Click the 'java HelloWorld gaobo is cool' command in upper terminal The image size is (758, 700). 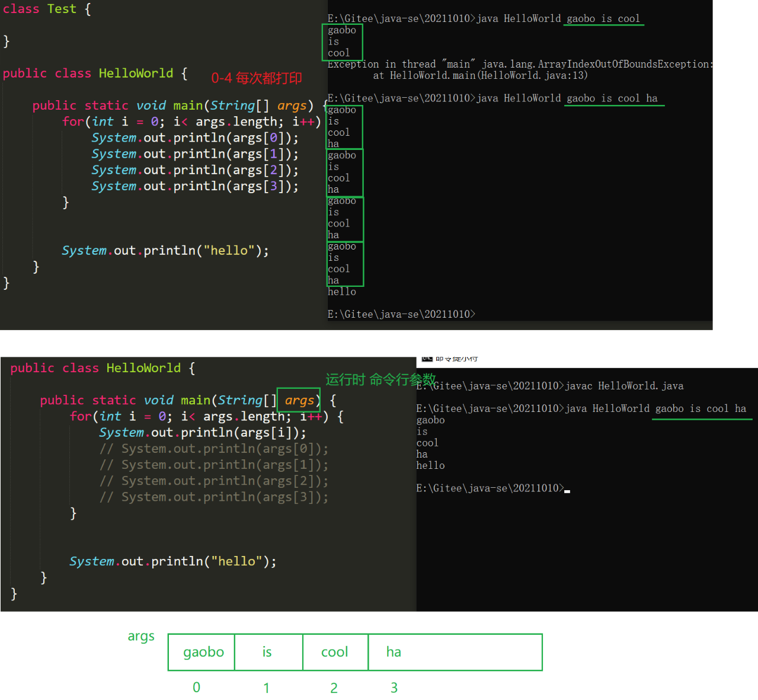484,18
